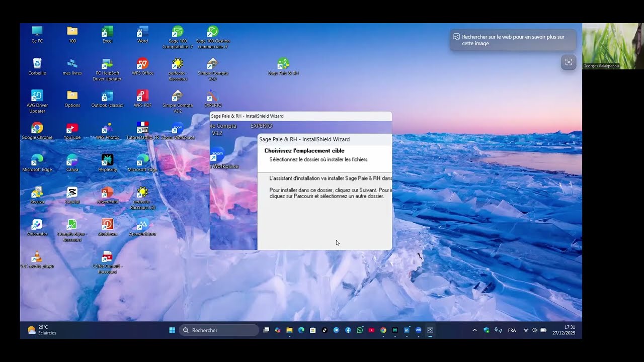
Task: Open WhatsApp from the taskbar
Action: click(360, 330)
